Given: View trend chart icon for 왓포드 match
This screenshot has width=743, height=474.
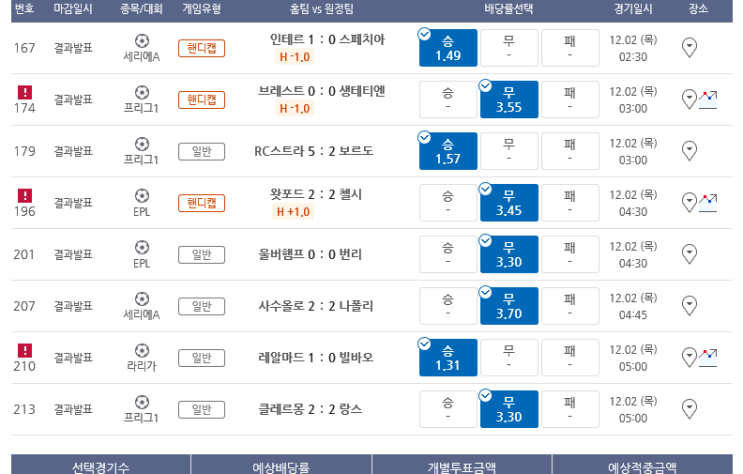Looking at the screenshot, I should pos(708,203).
